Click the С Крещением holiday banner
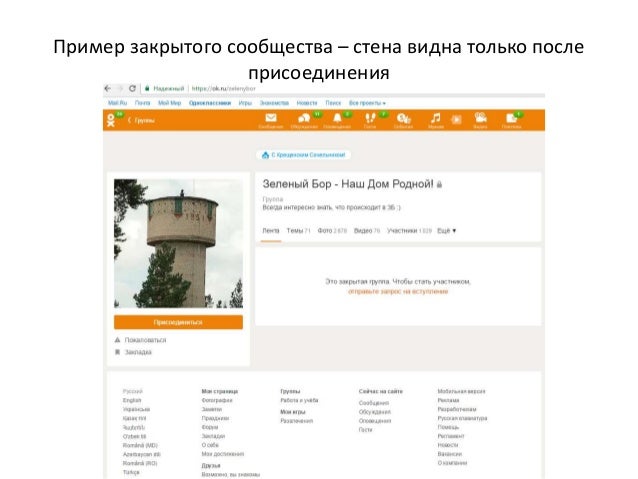The width and height of the screenshot is (638, 479). coord(304,155)
